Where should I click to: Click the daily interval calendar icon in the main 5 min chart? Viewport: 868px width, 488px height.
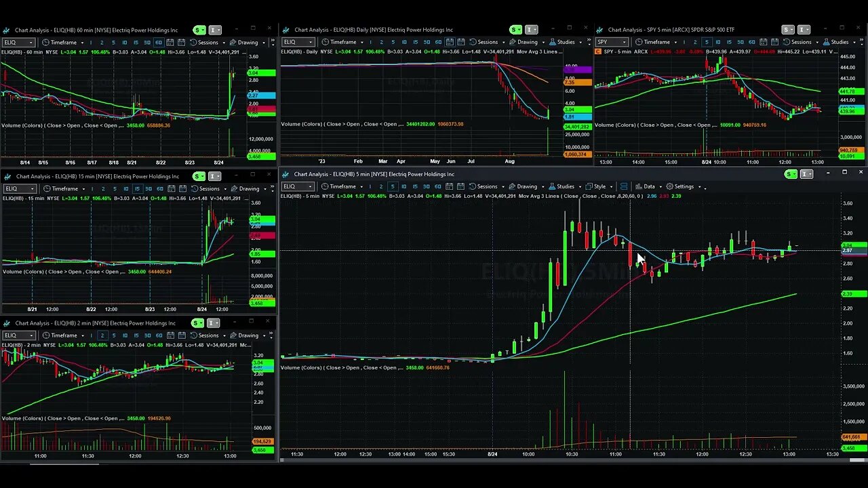[449, 186]
